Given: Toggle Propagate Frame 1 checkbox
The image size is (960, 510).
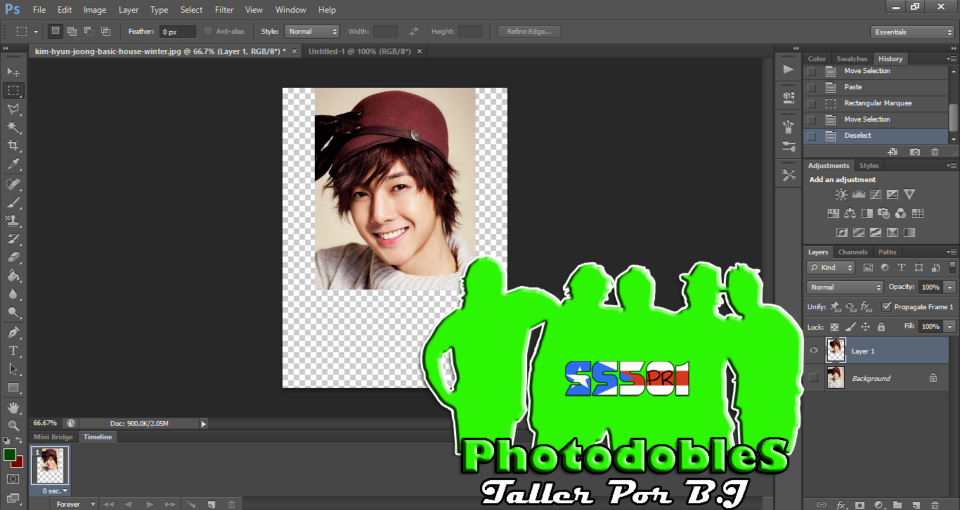Looking at the screenshot, I should pos(886,307).
